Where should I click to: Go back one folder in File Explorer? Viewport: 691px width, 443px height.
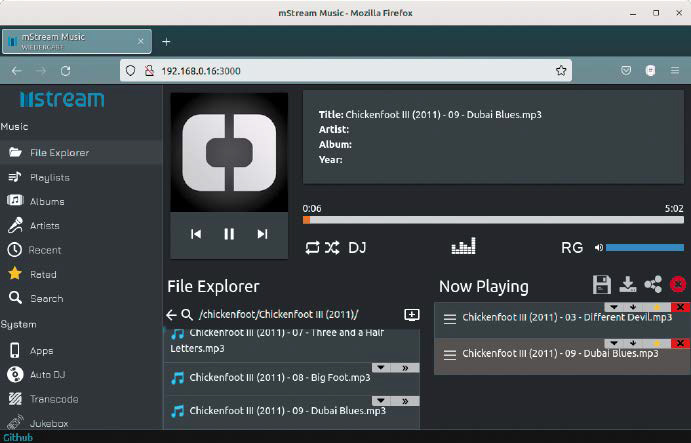click(x=171, y=314)
